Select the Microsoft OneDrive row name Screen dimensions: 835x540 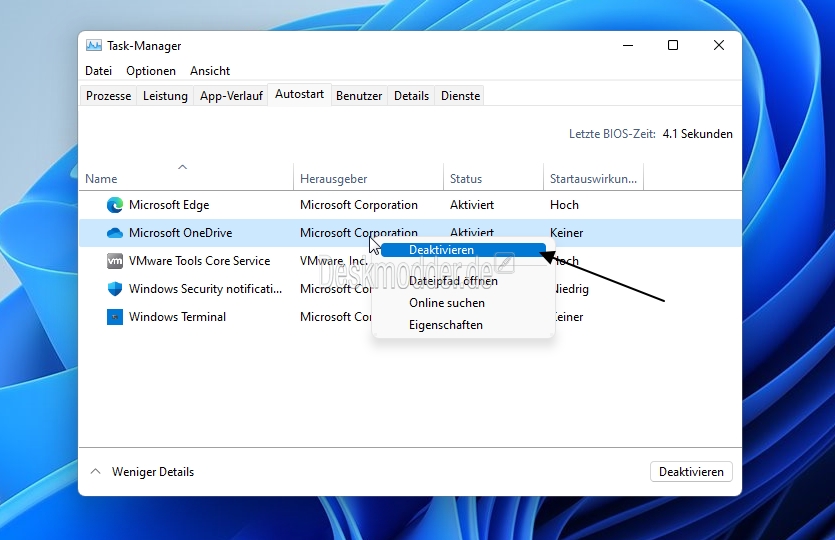(181, 233)
